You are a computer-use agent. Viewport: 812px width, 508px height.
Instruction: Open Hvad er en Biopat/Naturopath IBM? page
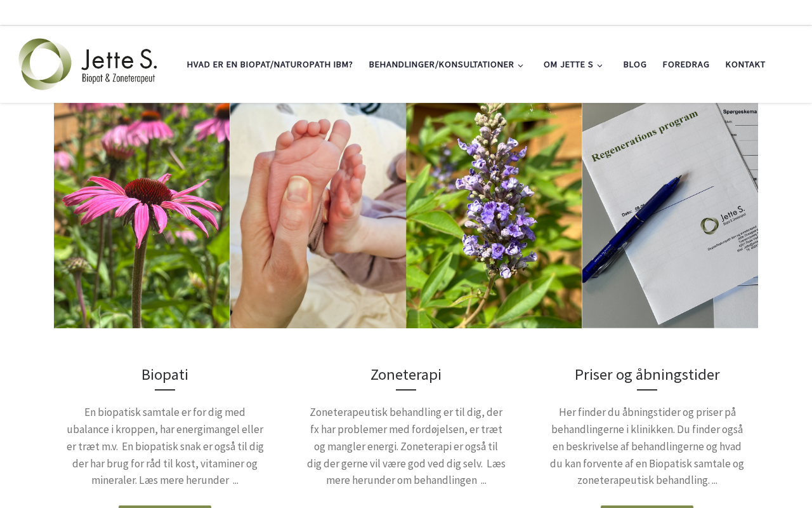(x=270, y=65)
